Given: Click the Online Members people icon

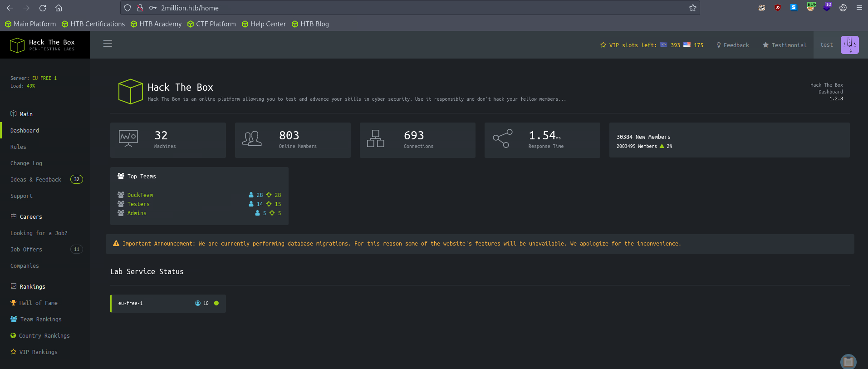Looking at the screenshot, I should 252,138.
